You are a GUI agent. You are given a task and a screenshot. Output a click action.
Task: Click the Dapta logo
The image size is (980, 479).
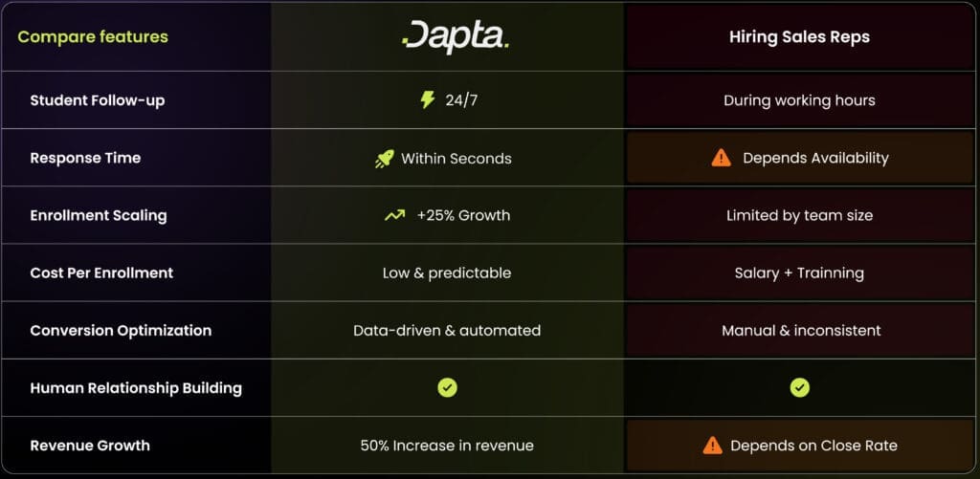455,36
